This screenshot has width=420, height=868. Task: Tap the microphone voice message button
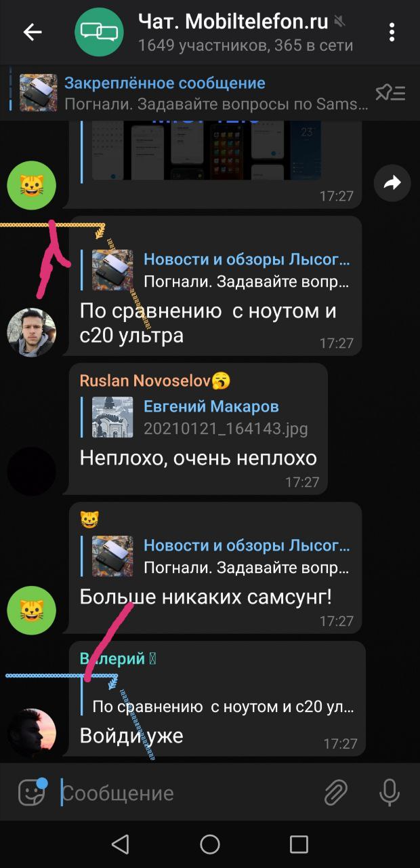click(390, 792)
